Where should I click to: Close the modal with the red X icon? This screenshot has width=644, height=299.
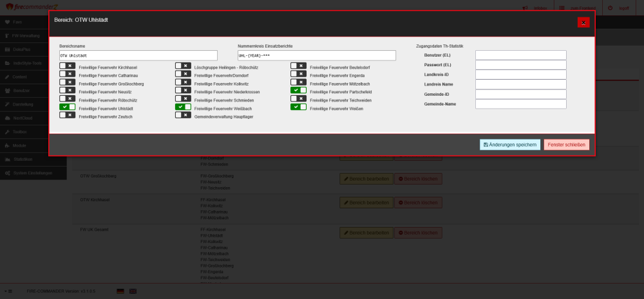[x=583, y=23]
